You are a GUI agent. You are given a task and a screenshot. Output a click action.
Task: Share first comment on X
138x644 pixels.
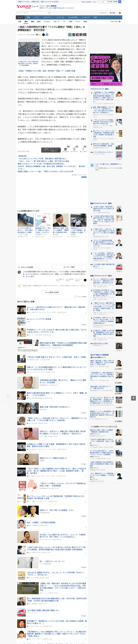point(85,280)
